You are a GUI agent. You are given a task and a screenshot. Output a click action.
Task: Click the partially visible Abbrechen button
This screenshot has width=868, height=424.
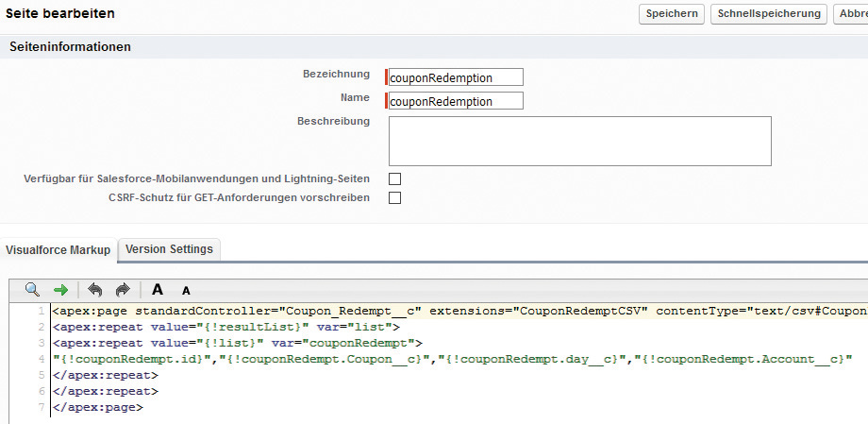coord(851,13)
